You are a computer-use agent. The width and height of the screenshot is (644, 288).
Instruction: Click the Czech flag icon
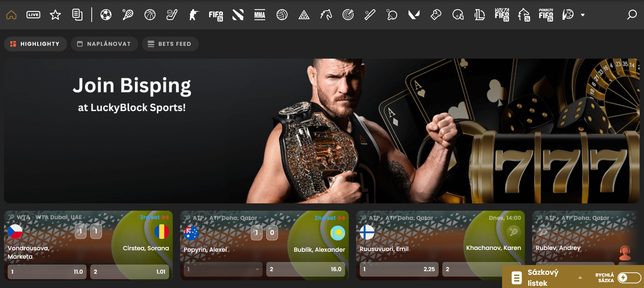coord(15,232)
